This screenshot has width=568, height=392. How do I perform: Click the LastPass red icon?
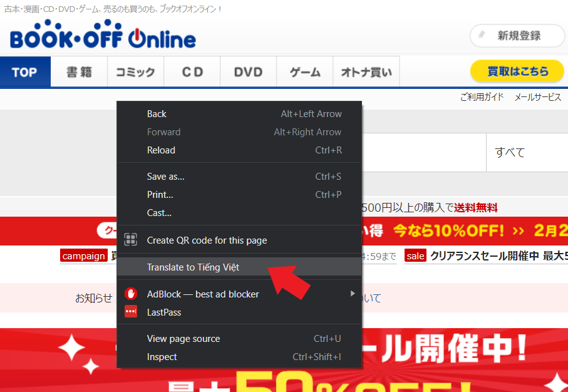(x=131, y=312)
